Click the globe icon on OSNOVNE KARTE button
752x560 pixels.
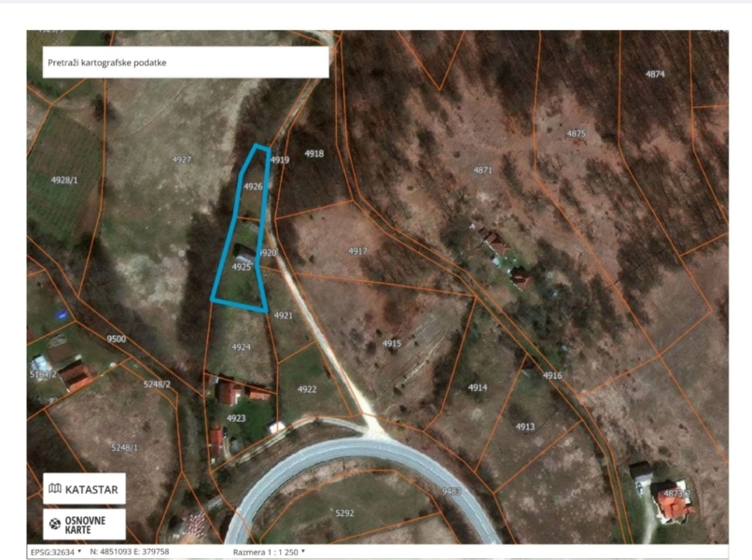pyautogui.click(x=55, y=524)
